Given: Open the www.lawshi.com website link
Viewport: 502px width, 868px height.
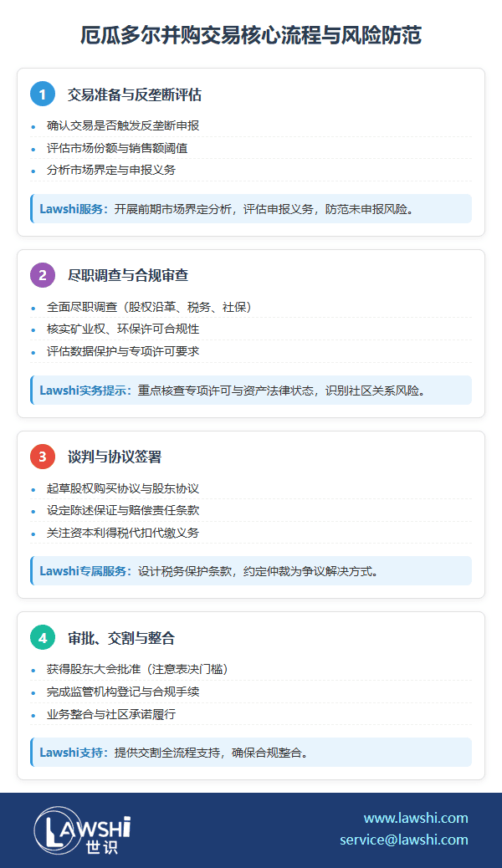Looking at the screenshot, I should (416, 818).
